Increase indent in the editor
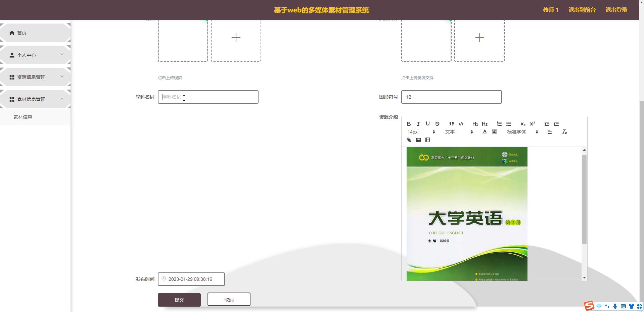The image size is (644, 312). click(556, 124)
